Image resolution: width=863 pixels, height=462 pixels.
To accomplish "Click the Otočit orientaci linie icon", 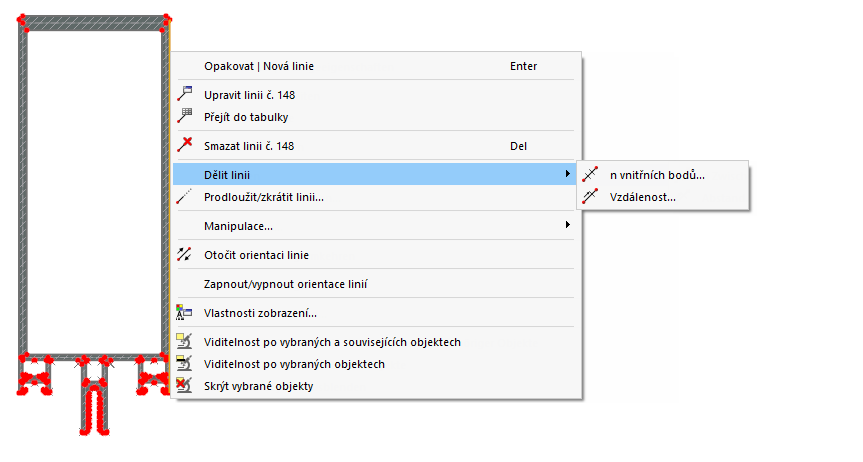I will [184, 255].
